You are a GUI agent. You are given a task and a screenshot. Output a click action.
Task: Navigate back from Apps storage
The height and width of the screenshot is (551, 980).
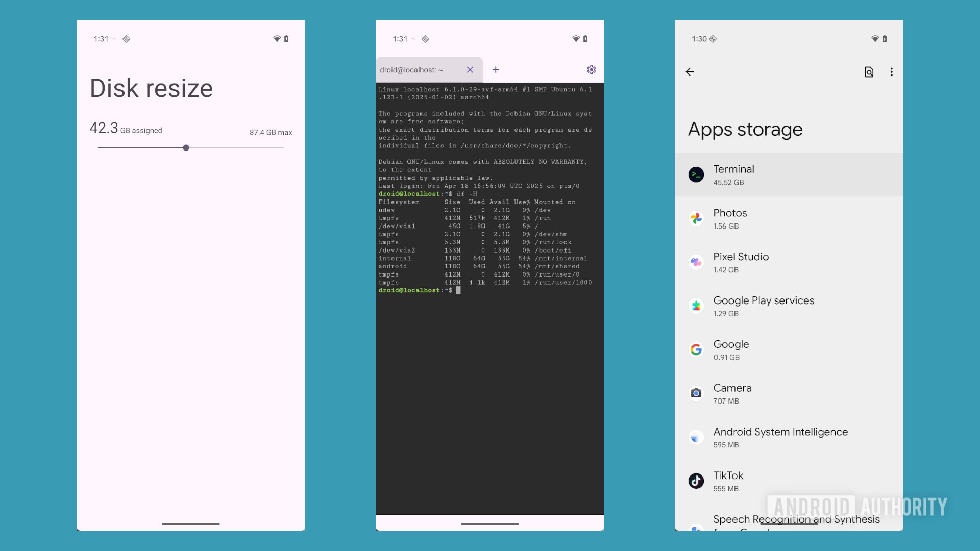[689, 72]
